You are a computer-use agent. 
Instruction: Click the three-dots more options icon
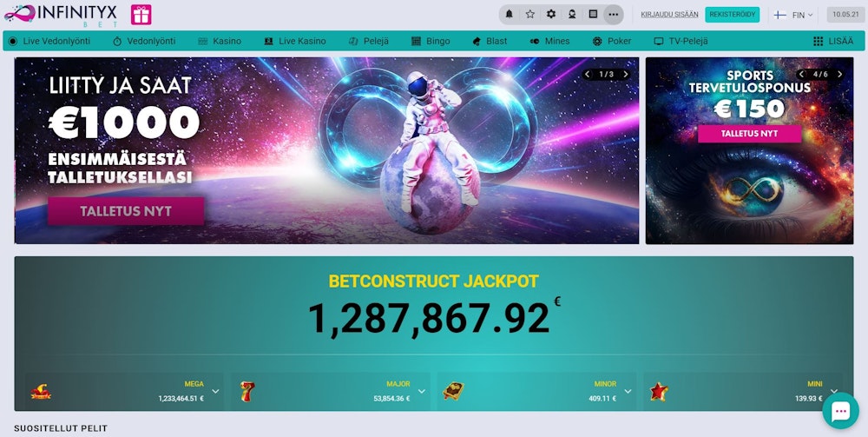614,15
